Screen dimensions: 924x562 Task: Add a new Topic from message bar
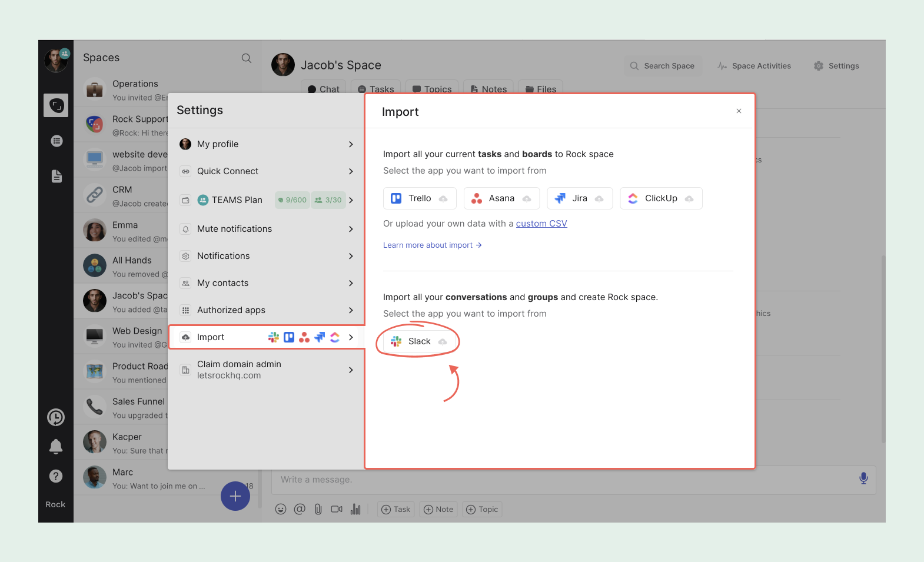[482, 510]
